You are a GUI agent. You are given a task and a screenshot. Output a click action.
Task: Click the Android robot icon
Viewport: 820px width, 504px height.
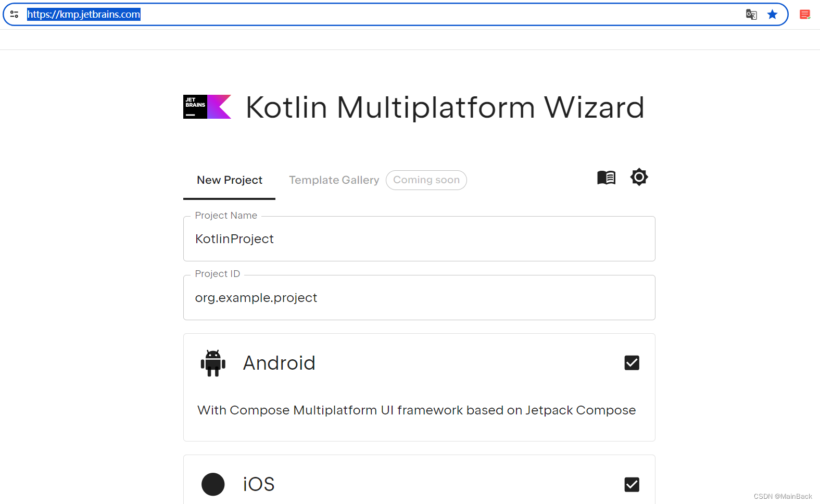click(x=213, y=363)
